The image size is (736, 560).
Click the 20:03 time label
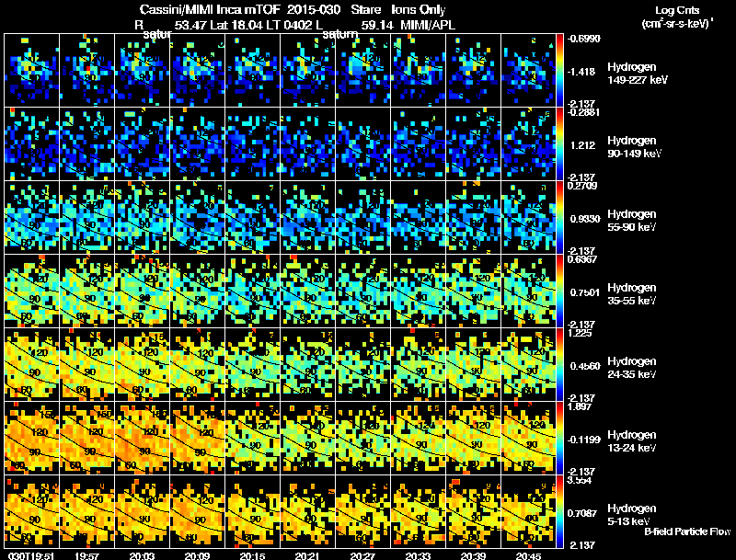(143, 555)
